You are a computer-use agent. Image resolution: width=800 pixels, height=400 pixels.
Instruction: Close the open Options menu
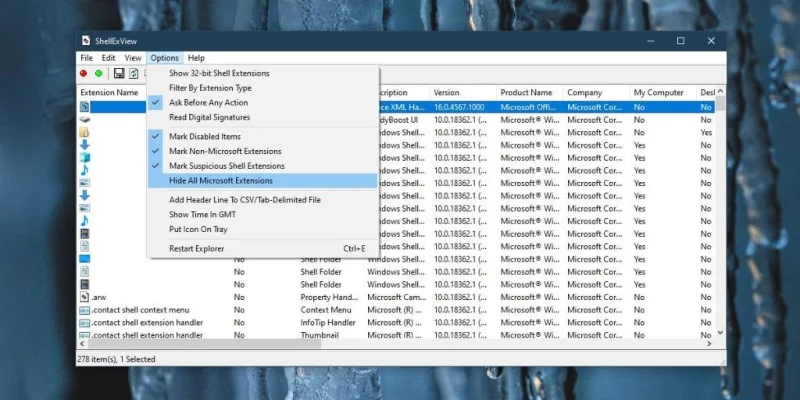coord(164,58)
